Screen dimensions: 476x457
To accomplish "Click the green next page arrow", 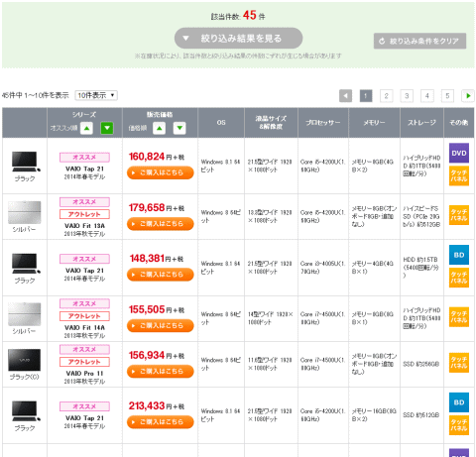I will tap(468, 96).
